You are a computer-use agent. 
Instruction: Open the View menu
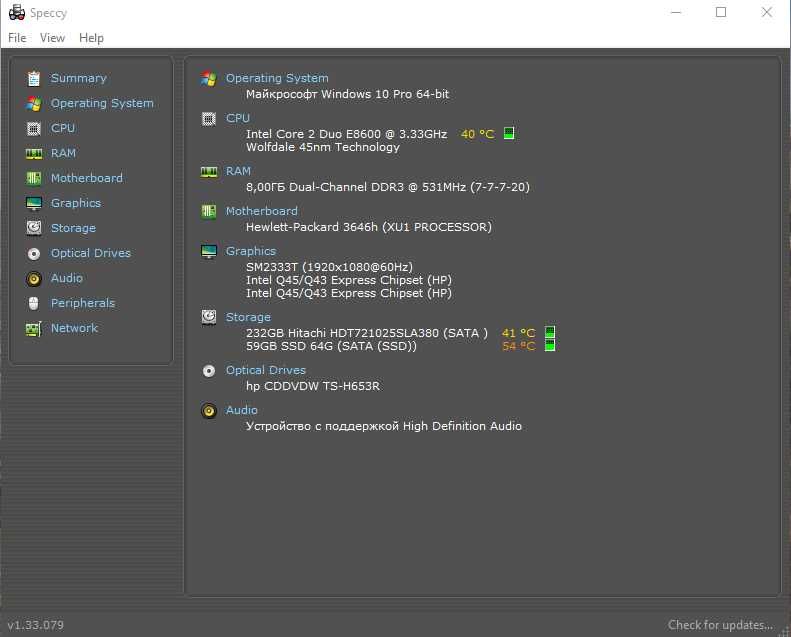coord(52,38)
